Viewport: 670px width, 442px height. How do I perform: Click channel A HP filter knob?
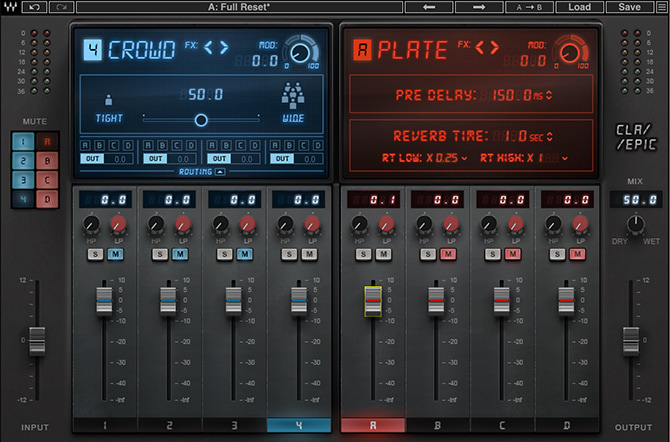(359, 224)
